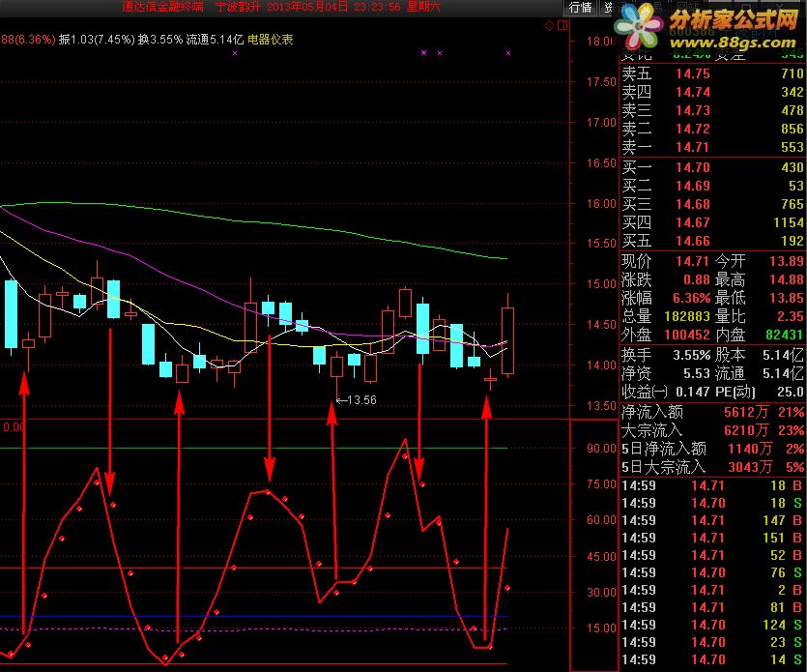Screen dimensions: 807x672
Task: Click the 内盘 value 82431
Action: click(785, 335)
